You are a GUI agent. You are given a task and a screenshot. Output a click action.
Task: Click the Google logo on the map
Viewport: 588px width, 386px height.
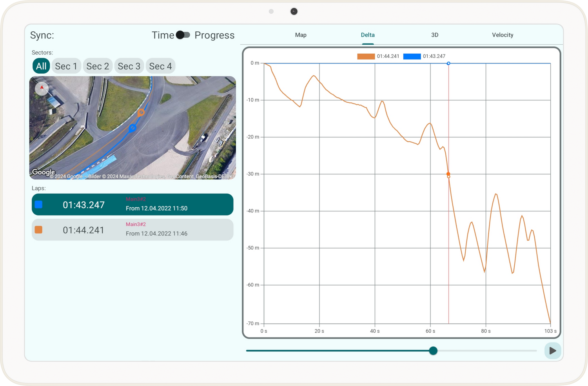(44, 172)
